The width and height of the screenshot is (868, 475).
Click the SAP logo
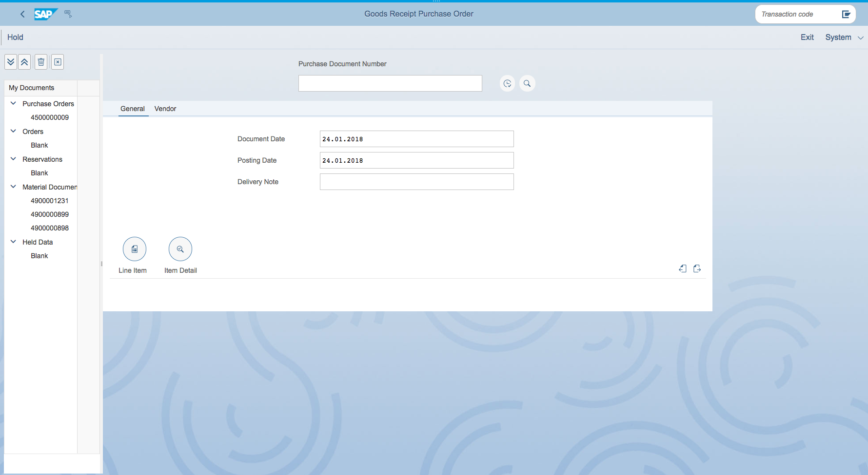tap(45, 14)
